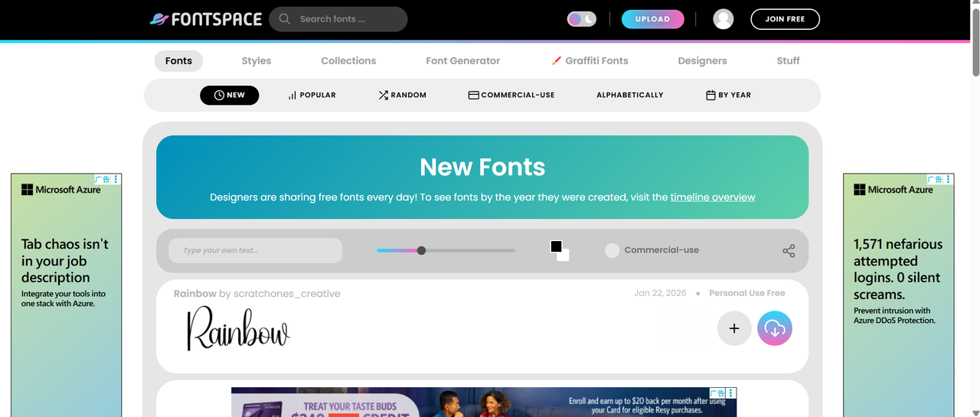Click the font size slider handle
The height and width of the screenshot is (417, 980).
(421, 250)
